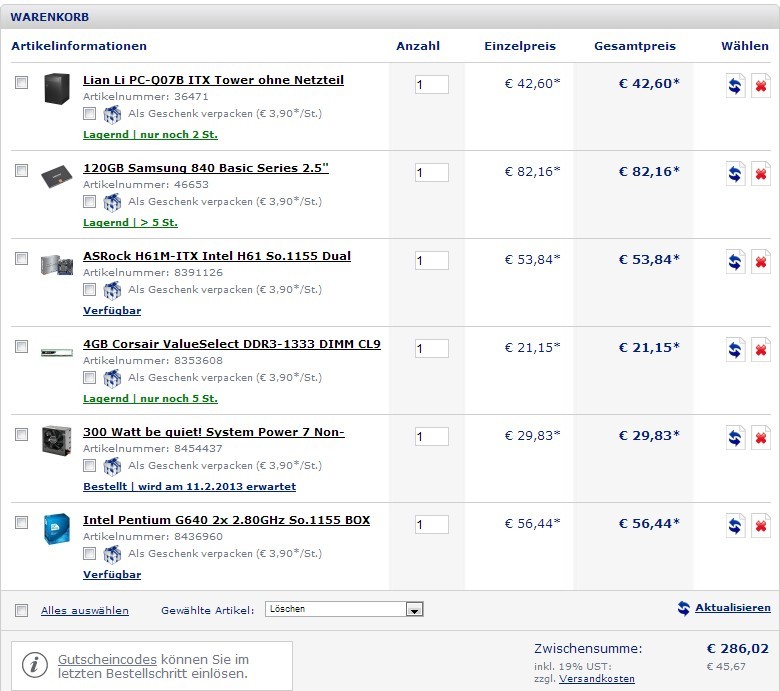Click refresh icon for be quiet! power supply row
Screen dimensions: 780x691
[735, 438]
